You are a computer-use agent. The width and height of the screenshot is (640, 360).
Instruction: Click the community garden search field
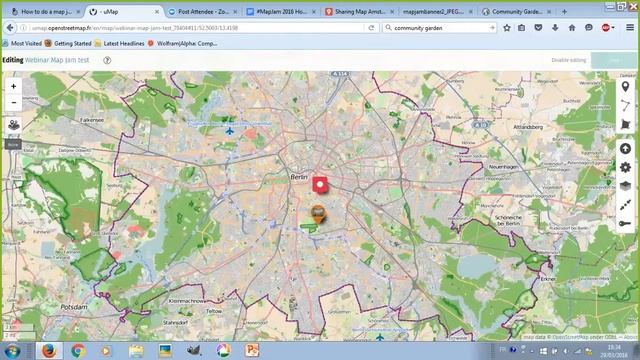pos(439,28)
